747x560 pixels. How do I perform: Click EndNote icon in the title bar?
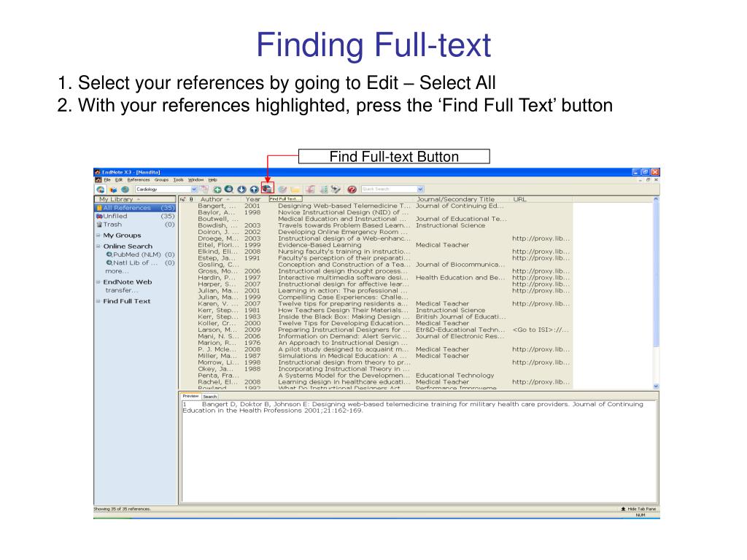97,172
